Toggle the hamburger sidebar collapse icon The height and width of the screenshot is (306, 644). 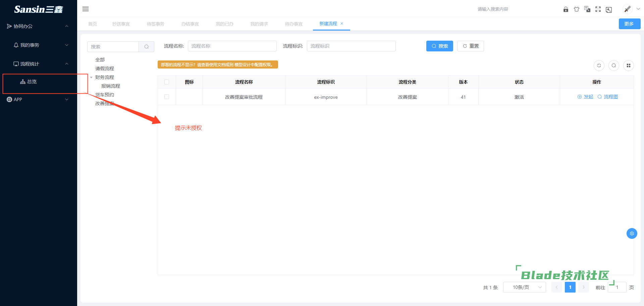click(86, 9)
